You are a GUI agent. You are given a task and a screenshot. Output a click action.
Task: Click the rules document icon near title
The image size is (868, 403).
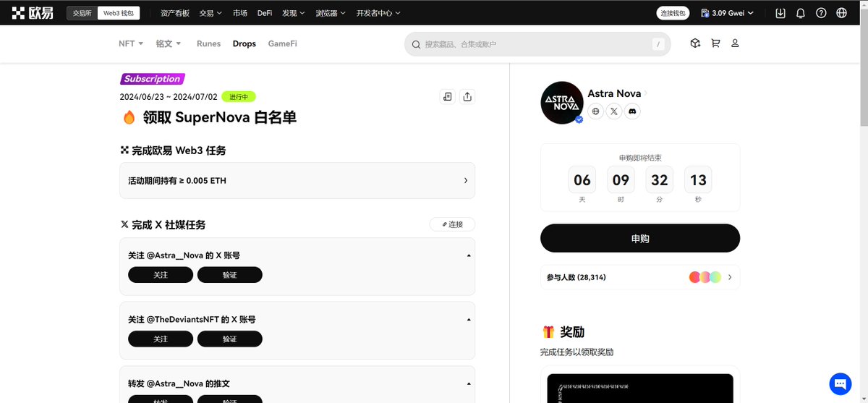448,97
